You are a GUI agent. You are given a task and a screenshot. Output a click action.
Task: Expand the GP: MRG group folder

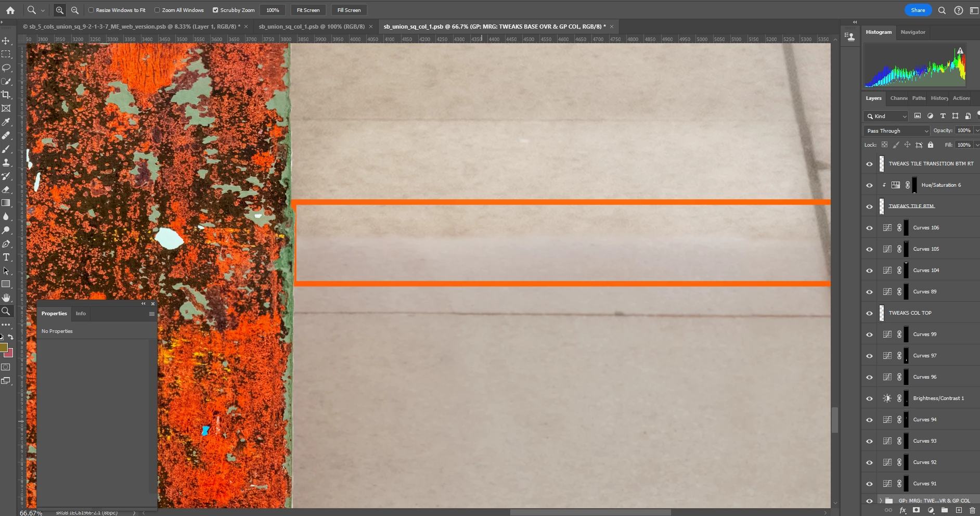pyautogui.click(x=881, y=501)
